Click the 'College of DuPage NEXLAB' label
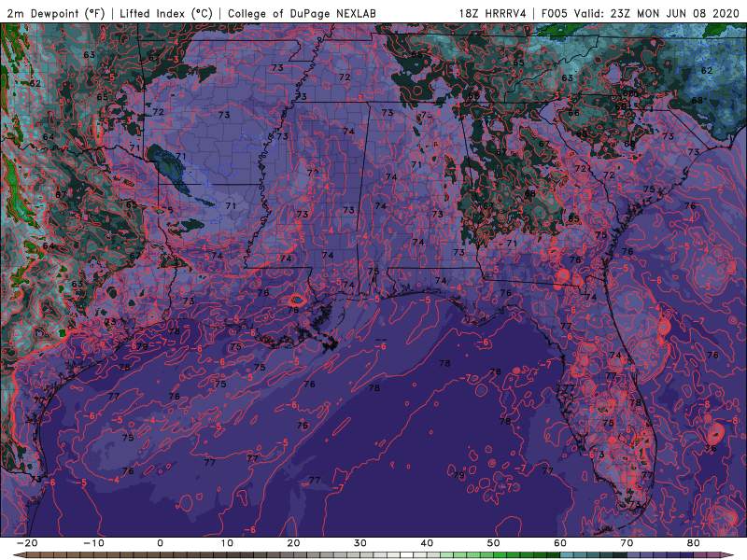Image resolution: width=747 pixels, height=560 pixels. [302, 13]
